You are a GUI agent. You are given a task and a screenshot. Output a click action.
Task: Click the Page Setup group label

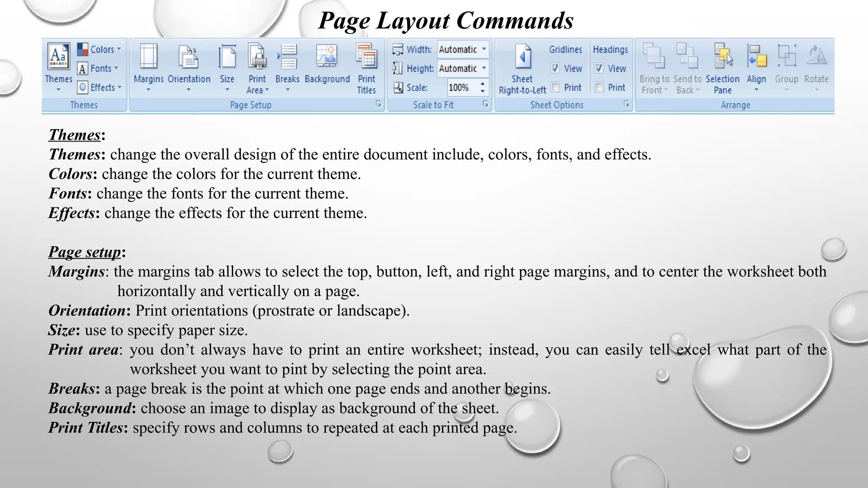250,105
